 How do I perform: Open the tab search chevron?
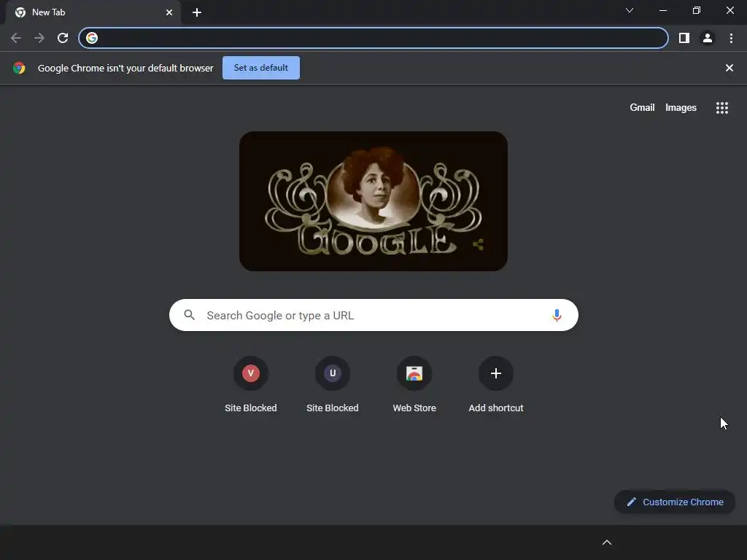click(x=630, y=10)
